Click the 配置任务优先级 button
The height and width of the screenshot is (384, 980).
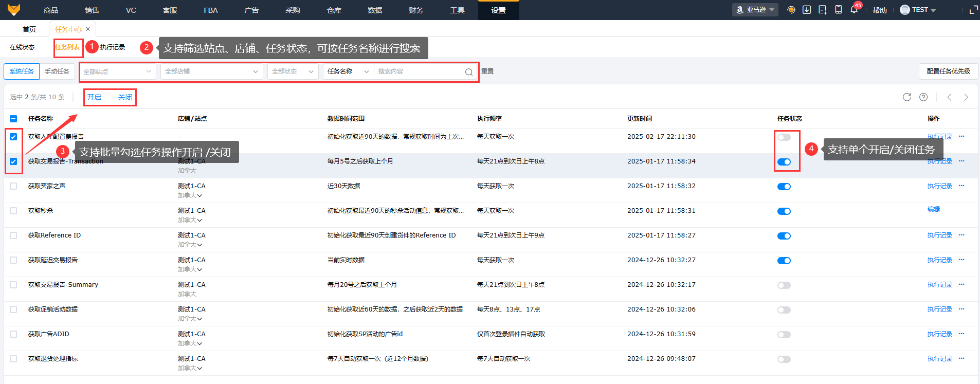coord(948,71)
